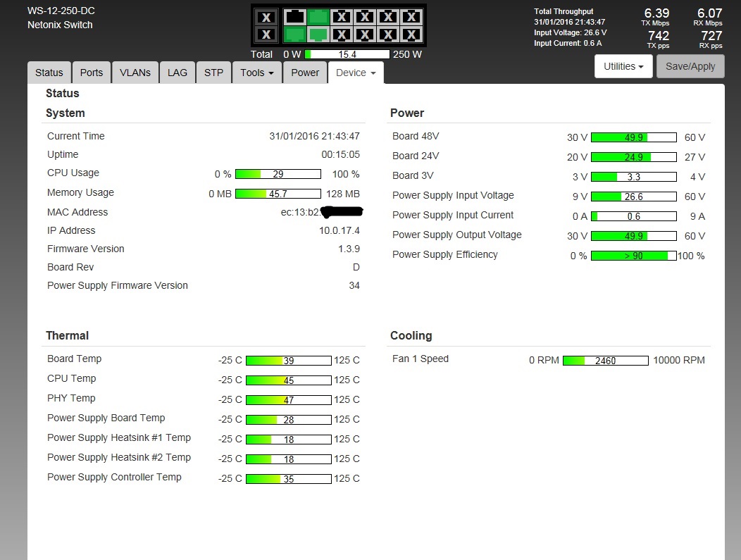741x560 pixels.
Task: Click the bottom SFP port icon
Action: point(266,35)
